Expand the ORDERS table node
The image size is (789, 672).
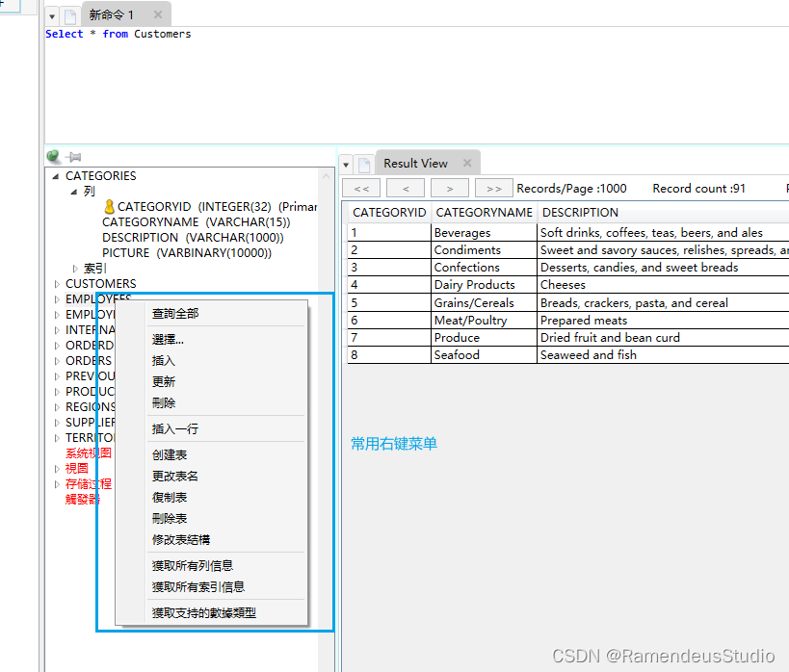(57, 361)
